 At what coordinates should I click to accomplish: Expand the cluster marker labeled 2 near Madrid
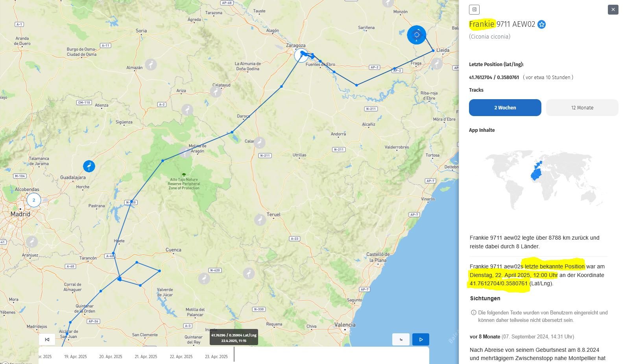(34, 200)
